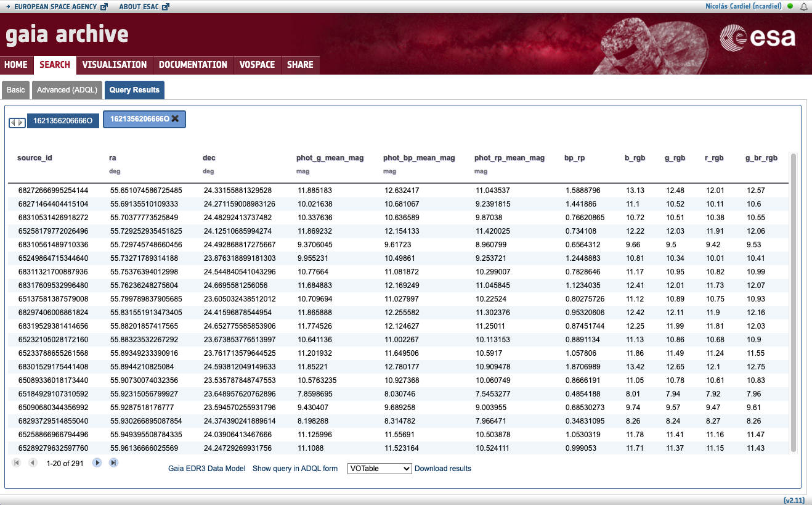
Task: Switch to the Basic tab
Action: [15, 90]
